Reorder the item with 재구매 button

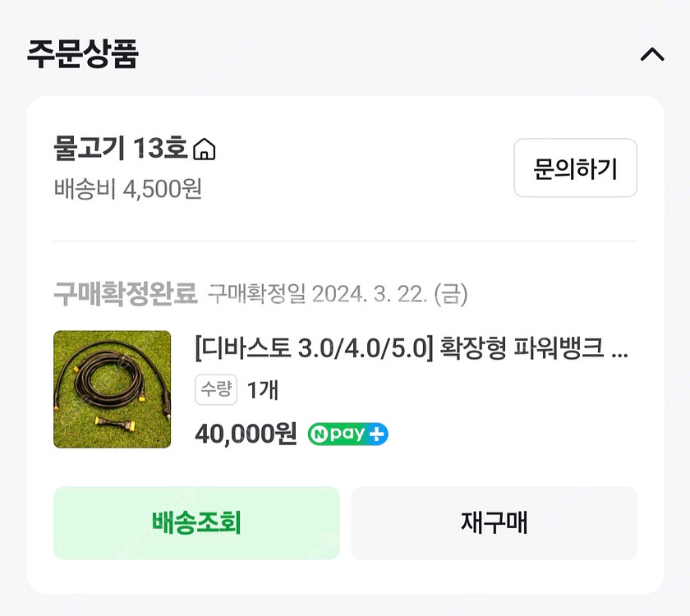pyautogui.click(x=494, y=523)
